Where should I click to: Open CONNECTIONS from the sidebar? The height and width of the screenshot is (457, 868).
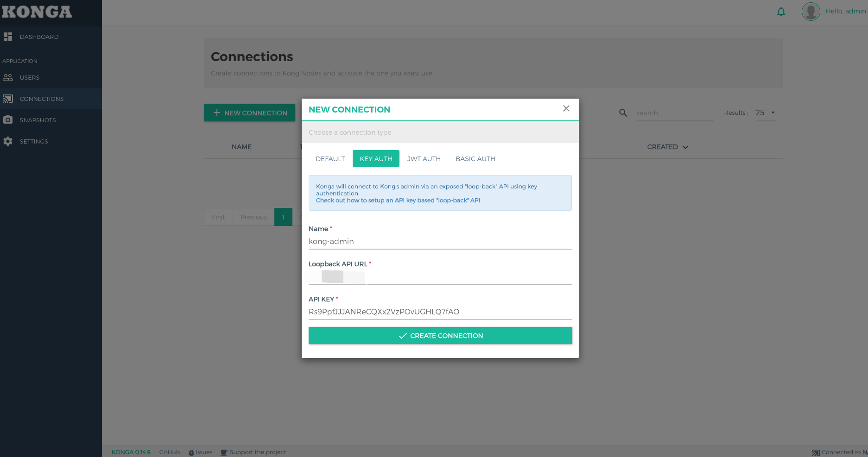(51, 99)
